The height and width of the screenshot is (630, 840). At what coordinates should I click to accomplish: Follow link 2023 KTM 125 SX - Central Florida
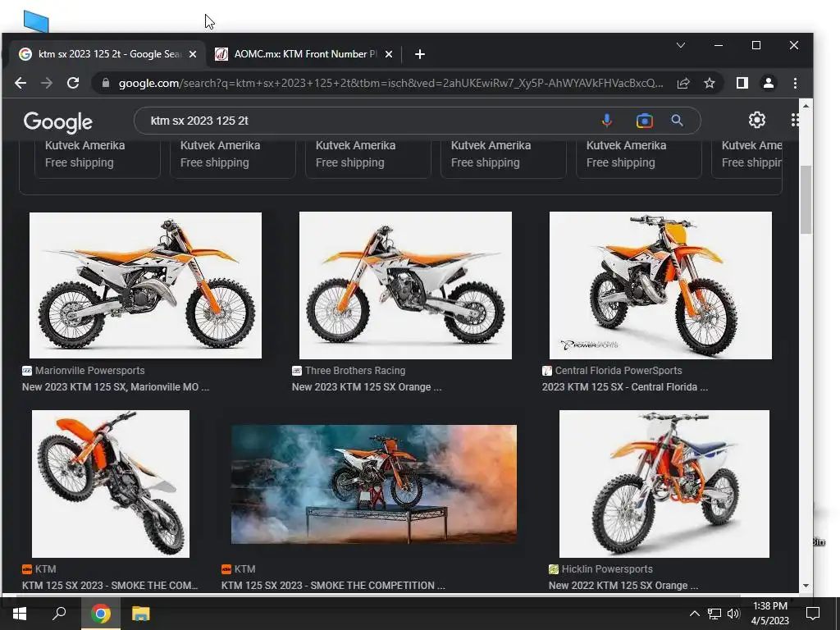[624, 387]
